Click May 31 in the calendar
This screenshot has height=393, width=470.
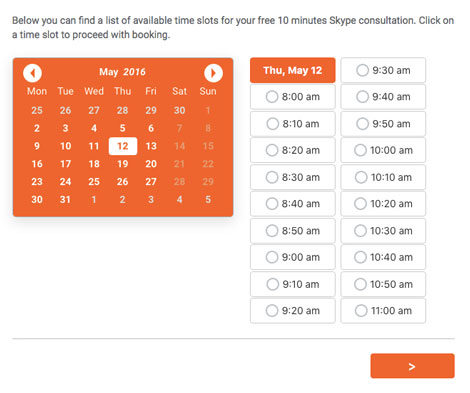[x=65, y=199]
